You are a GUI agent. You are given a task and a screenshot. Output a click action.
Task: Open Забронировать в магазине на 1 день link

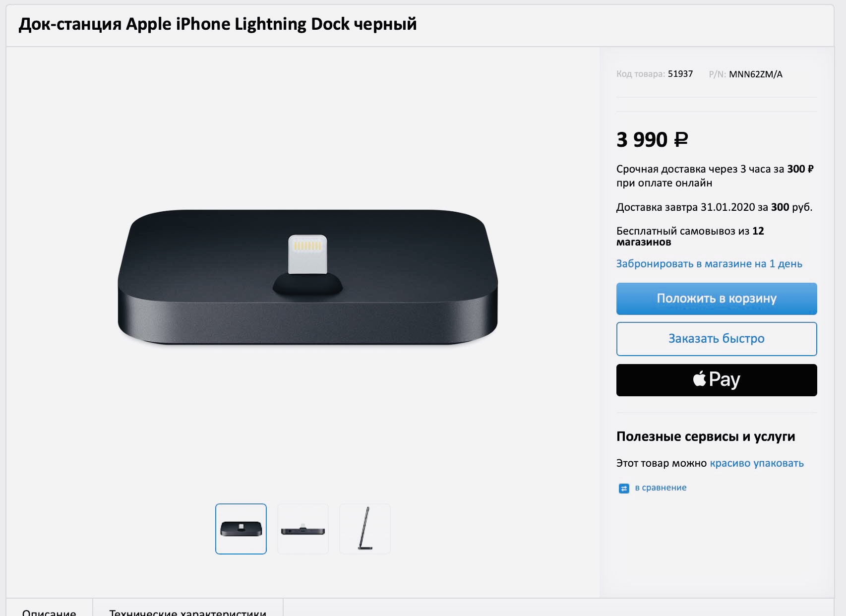(709, 264)
